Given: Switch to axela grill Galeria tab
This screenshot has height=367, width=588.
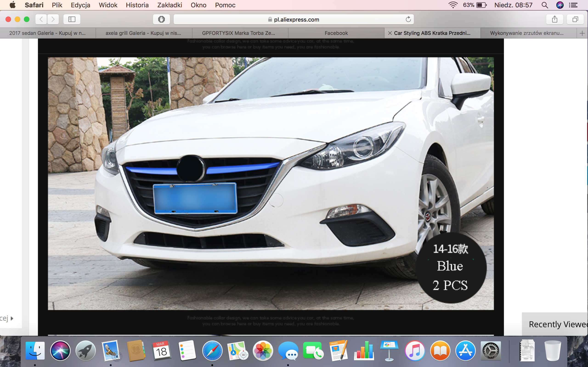Looking at the screenshot, I should [x=143, y=33].
